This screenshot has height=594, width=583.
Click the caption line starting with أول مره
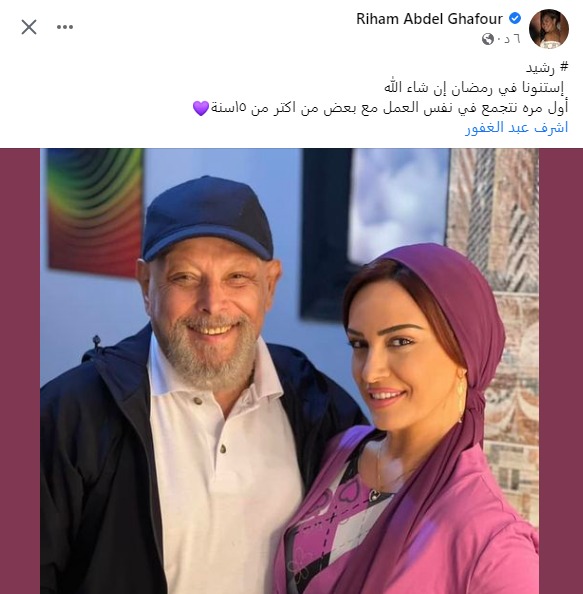381,108
